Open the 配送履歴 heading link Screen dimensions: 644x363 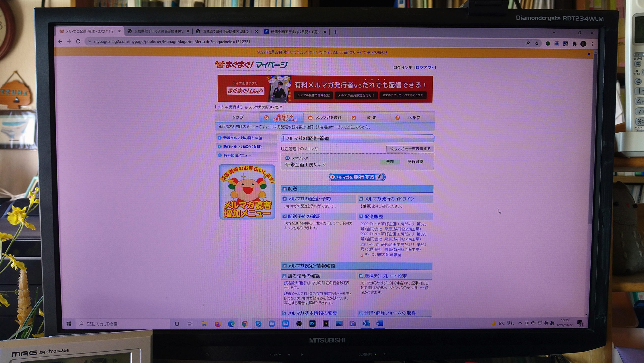coord(373,216)
